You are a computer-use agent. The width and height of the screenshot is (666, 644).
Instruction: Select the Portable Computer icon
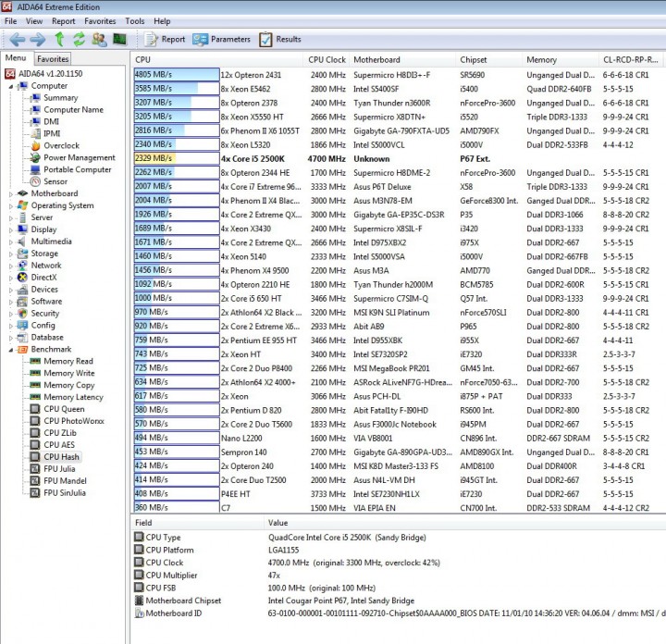tap(36, 169)
